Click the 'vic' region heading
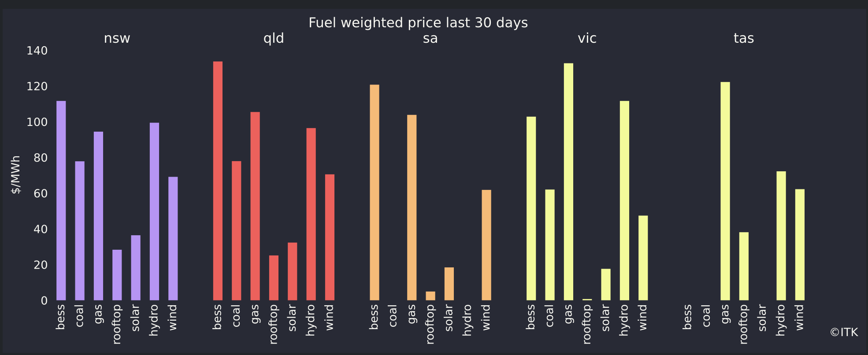The width and height of the screenshot is (868, 355). click(587, 39)
